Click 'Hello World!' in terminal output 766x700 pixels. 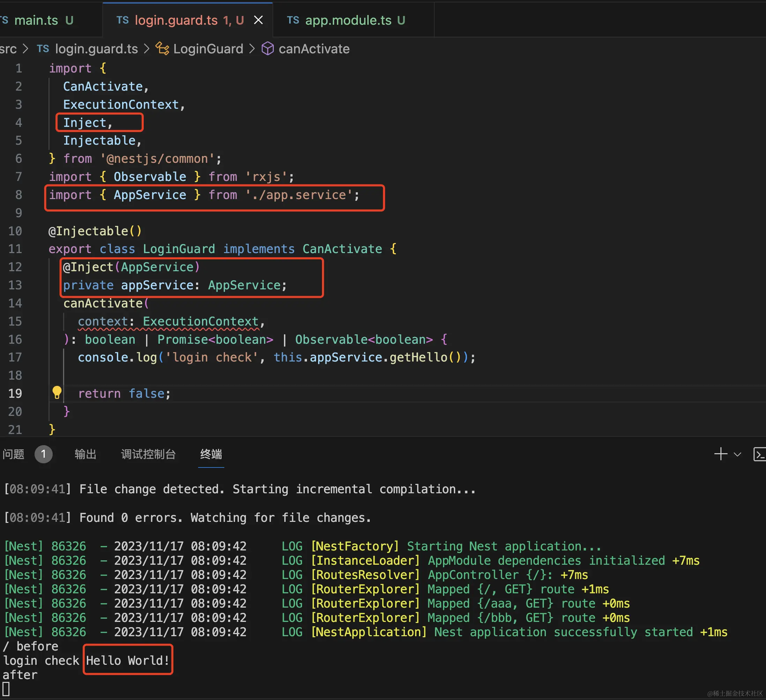(128, 661)
